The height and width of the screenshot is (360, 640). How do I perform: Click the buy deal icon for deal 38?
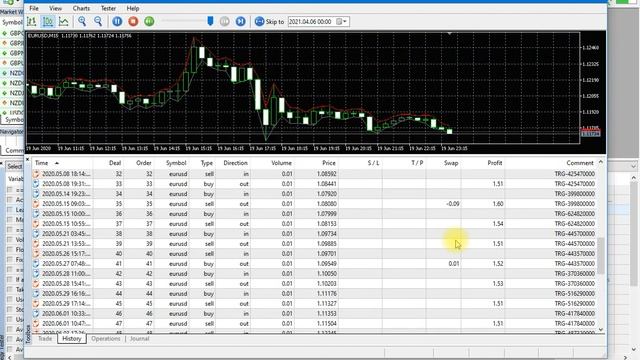[36, 234]
